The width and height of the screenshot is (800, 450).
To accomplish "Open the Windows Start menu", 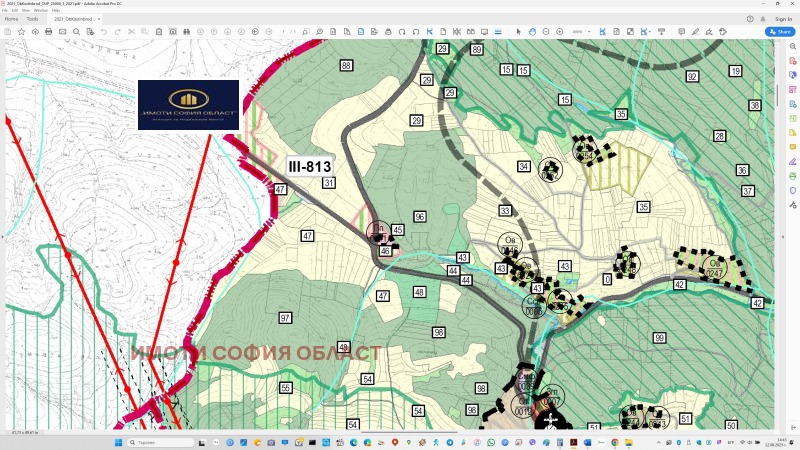I will 117,441.
